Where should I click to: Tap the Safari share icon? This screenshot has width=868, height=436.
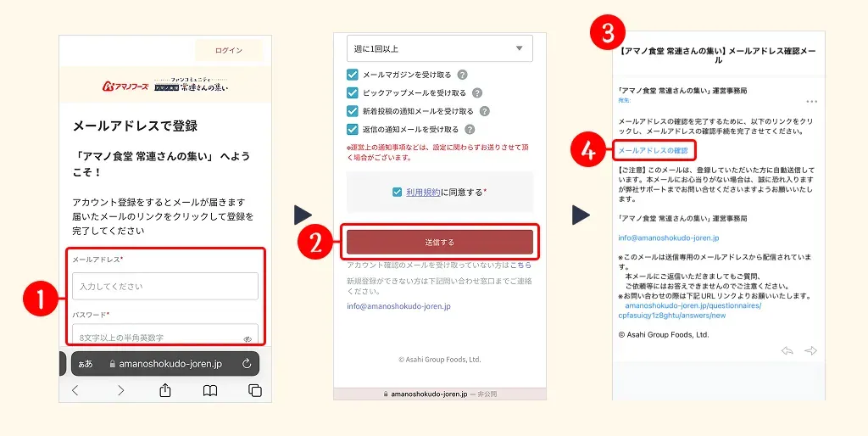(x=165, y=390)
